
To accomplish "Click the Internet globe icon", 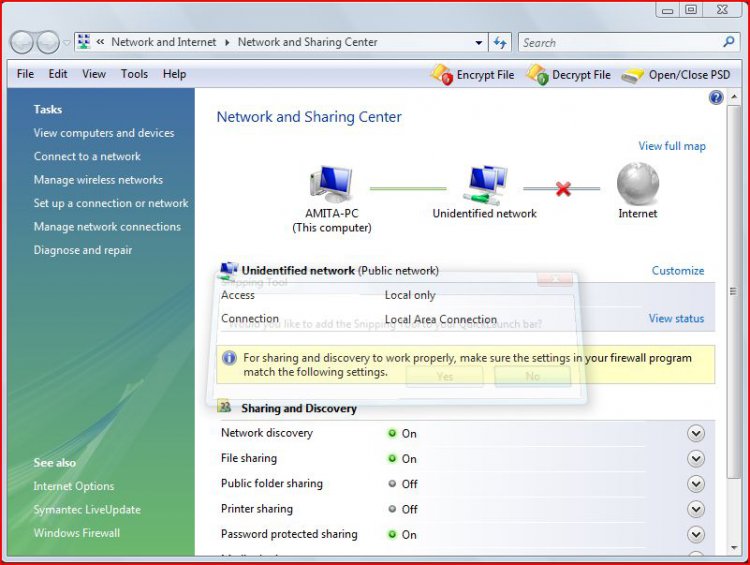I will [x=637, y=184].
